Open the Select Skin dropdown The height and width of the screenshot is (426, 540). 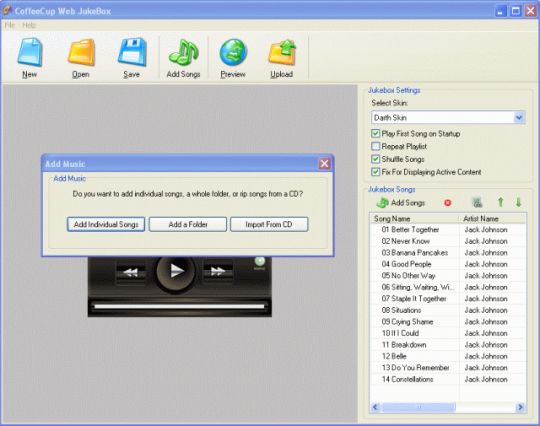(x=519, y=118)
